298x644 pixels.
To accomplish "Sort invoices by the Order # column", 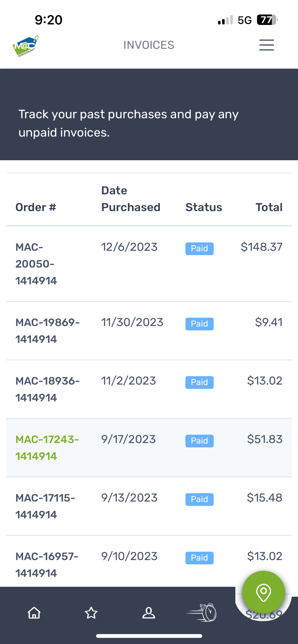I will [x=36, y=207].
